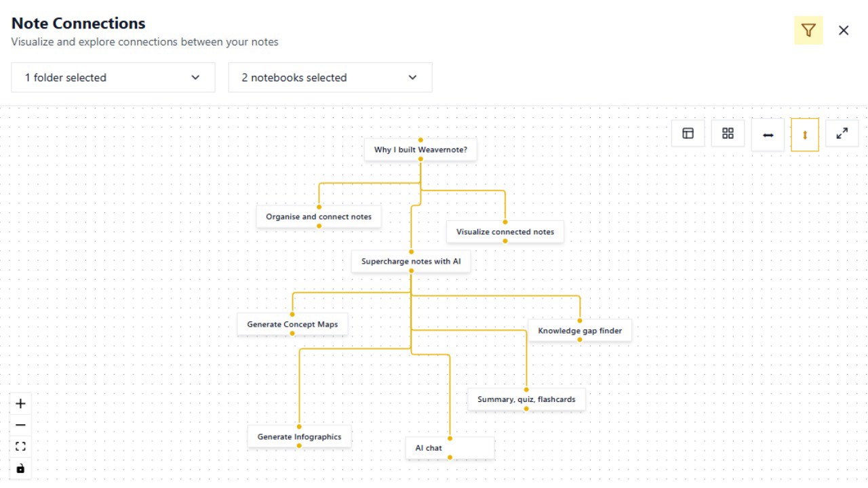The image size is (868, 488).
Task: Open the 'Generate Infographics' note node
Action: click(299, 436)
